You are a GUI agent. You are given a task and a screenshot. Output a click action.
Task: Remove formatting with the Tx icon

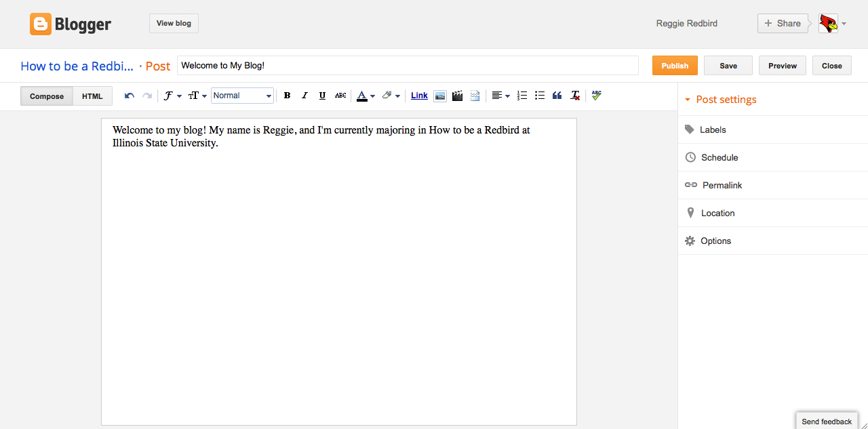[574, 96]
